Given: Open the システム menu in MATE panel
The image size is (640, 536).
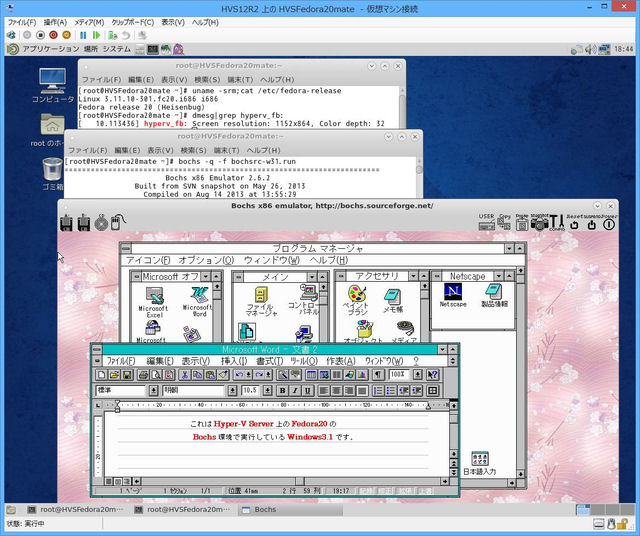Looking at the screenshot, I should point(116,49).
